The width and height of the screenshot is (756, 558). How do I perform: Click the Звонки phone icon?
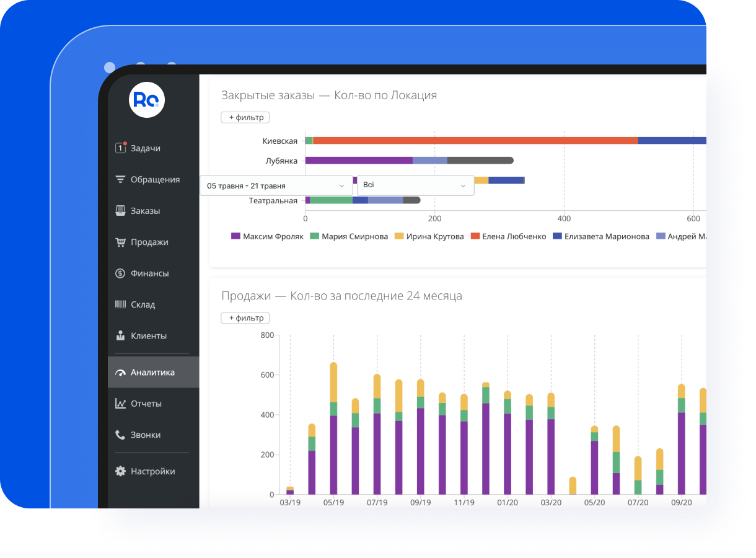click(x=120, y=435)
